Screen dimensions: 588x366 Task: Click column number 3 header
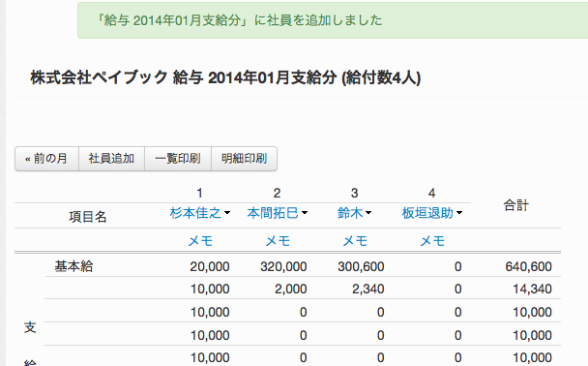click(x=354, y=193)
